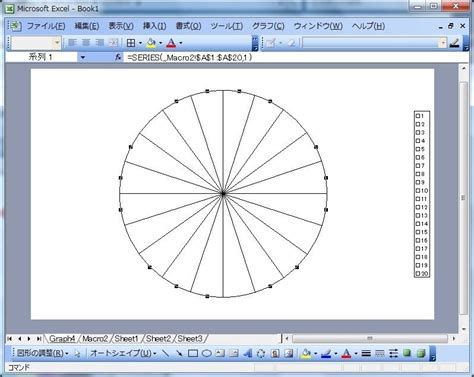Open the Name Box dropdown arrow
This screenshot has width=474, height=377.
pos(83,57)
